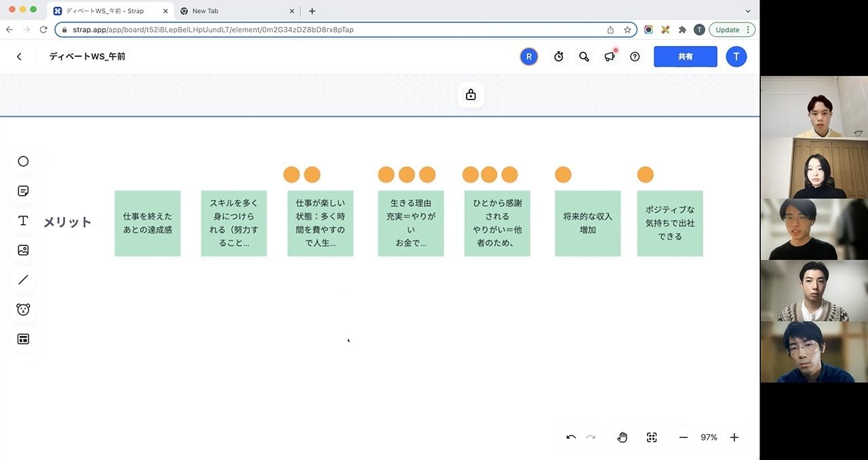Open the bear sticker tool
868x460 pixels.
[x=23, y=309]
